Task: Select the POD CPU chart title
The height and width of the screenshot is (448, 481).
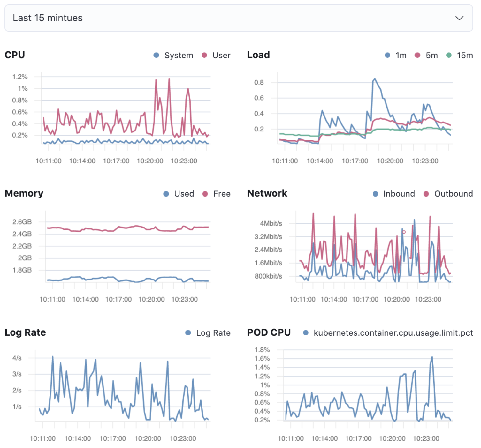Action: click(x=269, y=332)
